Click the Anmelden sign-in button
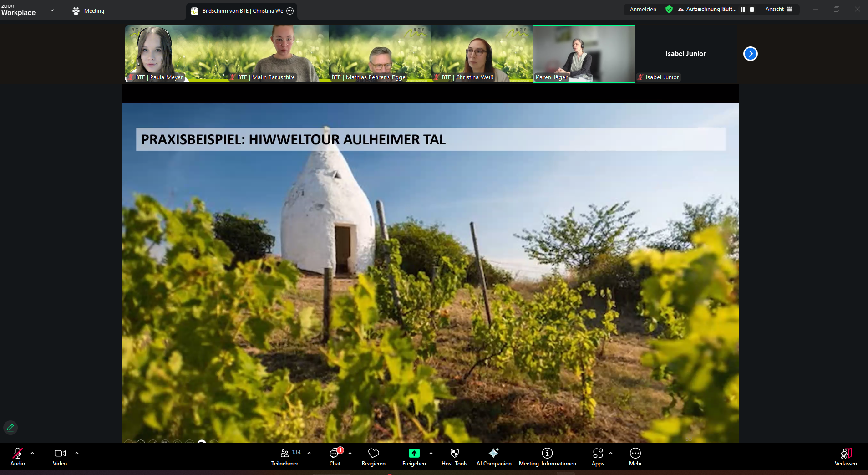 (x=643, y=9)
